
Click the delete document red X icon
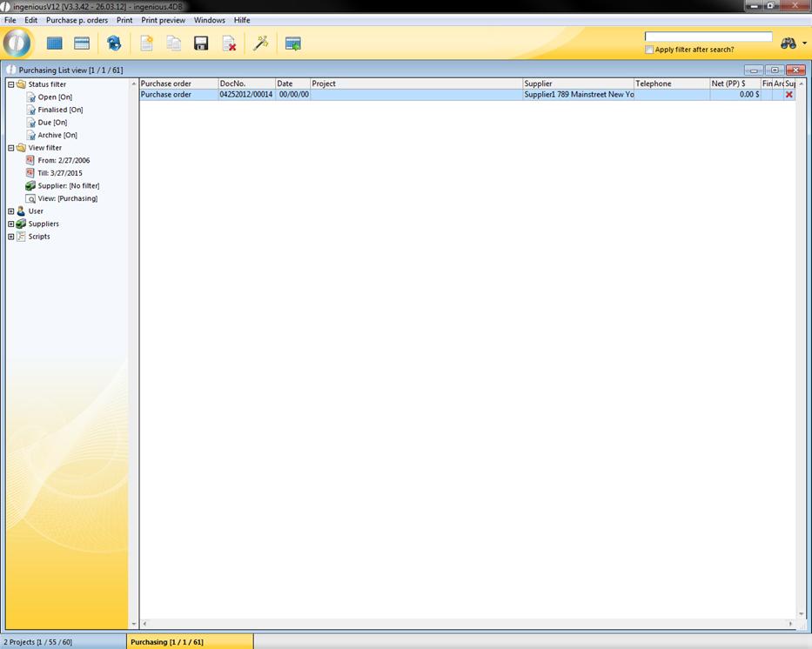pos(229,43)
